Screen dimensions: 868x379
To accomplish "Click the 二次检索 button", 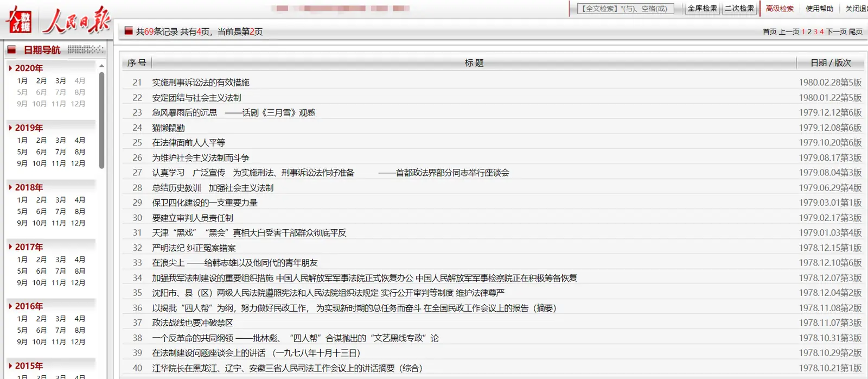I will 739,9.
